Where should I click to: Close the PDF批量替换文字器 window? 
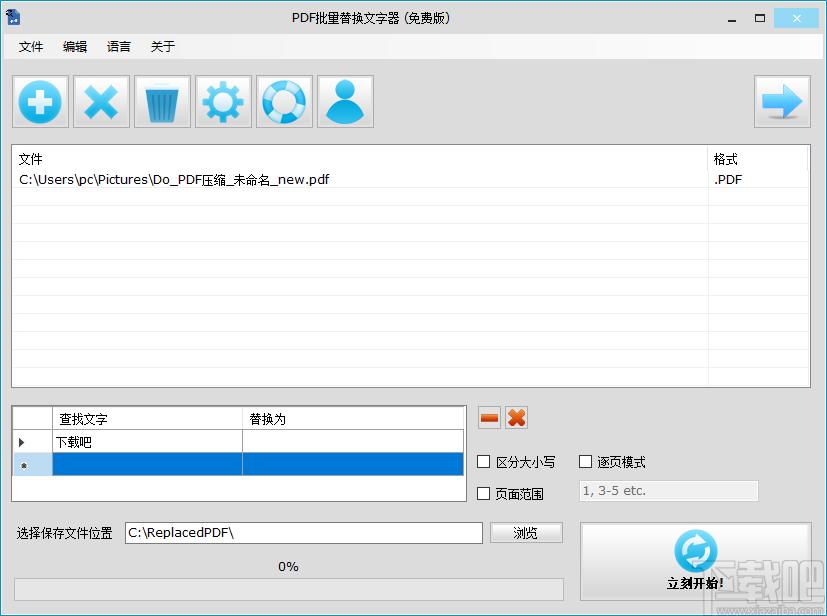click(x=796, y=18)
